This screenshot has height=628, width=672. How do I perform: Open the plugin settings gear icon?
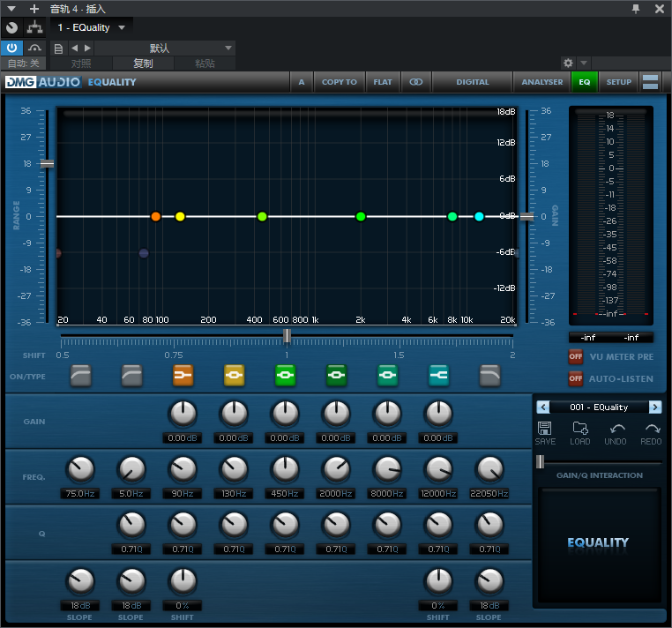pos(568,63)
